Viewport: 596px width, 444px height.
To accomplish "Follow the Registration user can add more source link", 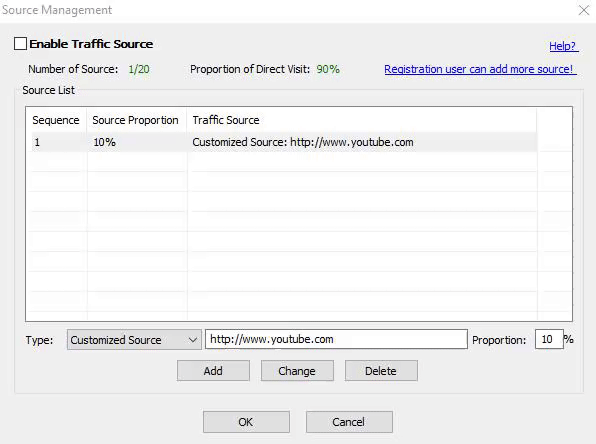I will pyautogui.click(x=480, y=69).
